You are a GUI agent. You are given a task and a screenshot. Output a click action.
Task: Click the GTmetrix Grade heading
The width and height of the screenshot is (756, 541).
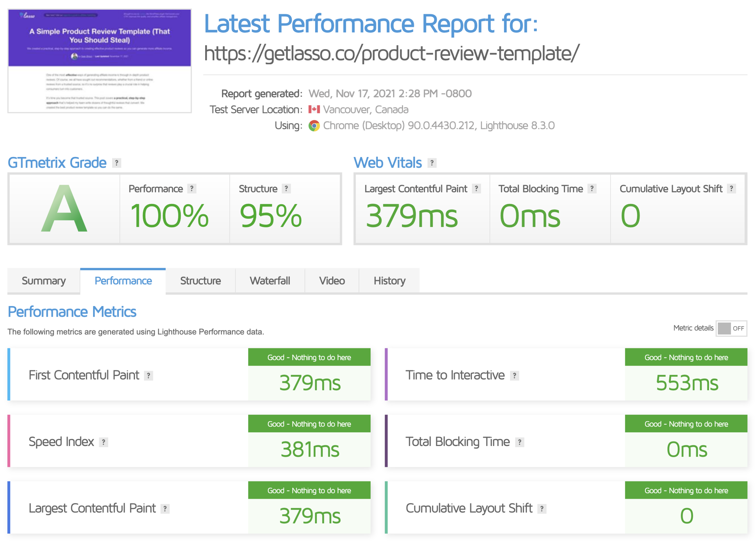coord(57,163)
